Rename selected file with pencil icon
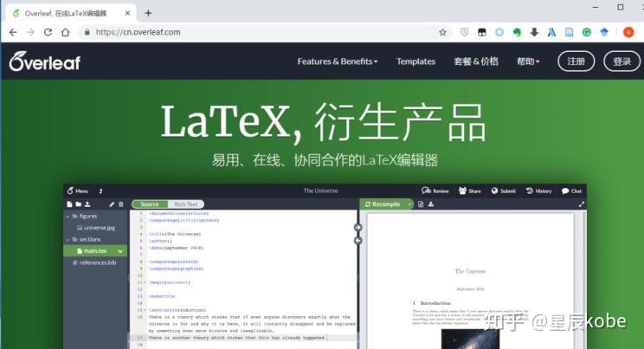This screenshot has width=644, height=349. pyautogui.click(x=112, y=204)
